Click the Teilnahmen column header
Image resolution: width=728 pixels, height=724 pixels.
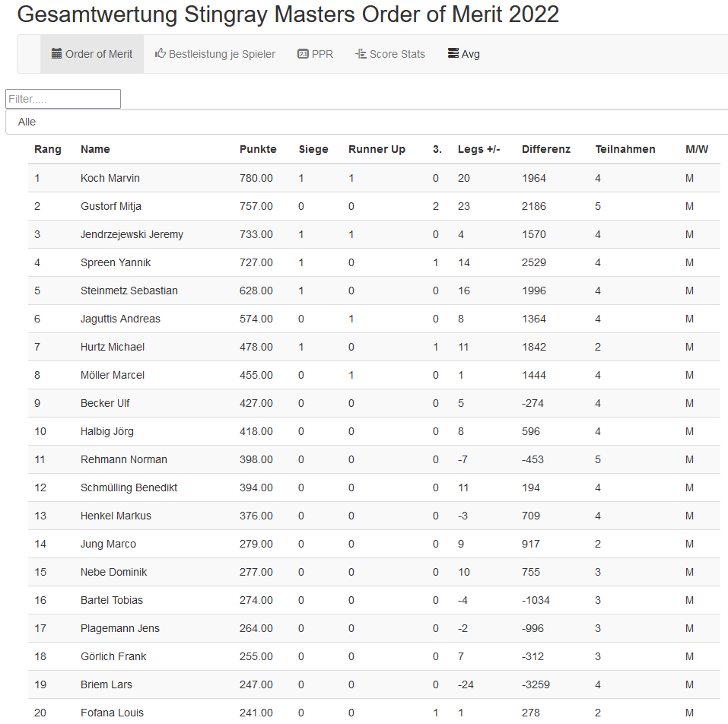[625, 149]
